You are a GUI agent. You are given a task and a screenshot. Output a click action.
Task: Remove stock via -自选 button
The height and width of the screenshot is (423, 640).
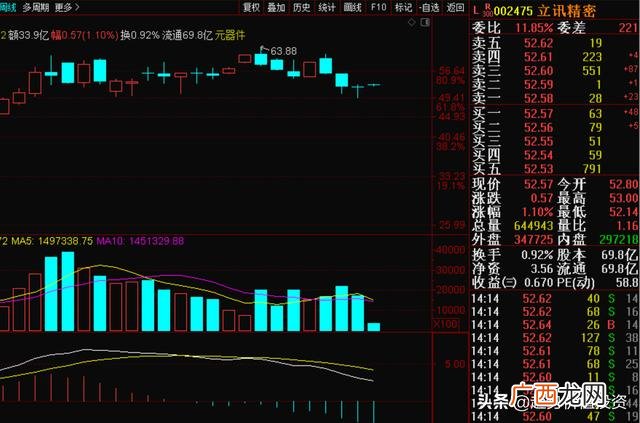click(429, 7)
